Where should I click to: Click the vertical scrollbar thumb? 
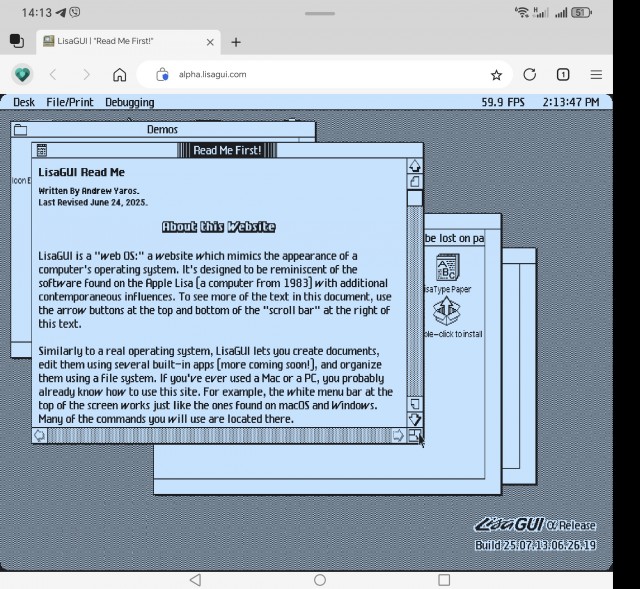pyautogui.click(x=415, y=198)
